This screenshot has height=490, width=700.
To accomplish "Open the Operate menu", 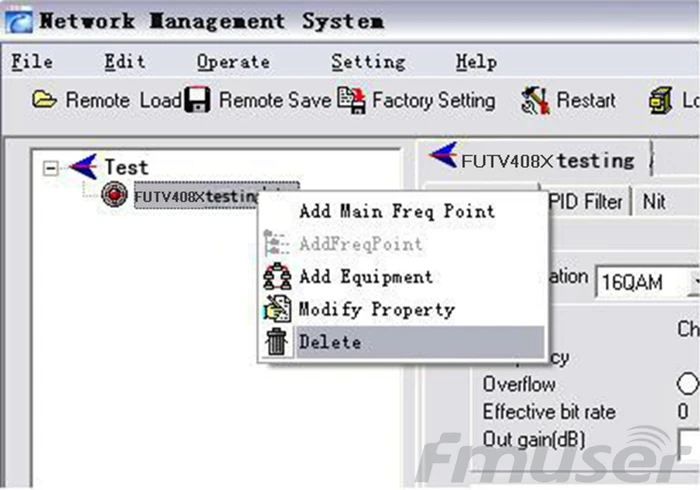I will click(x=233, y=62).
